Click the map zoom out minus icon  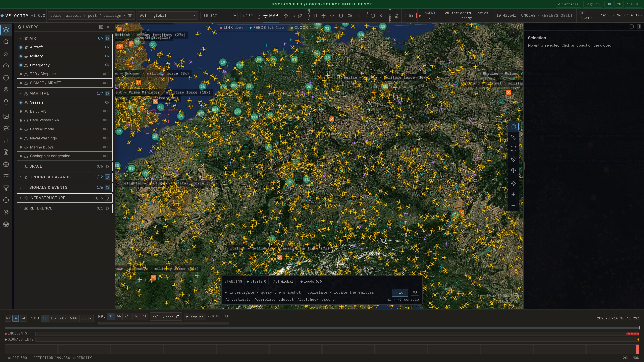tap(513, 205)
